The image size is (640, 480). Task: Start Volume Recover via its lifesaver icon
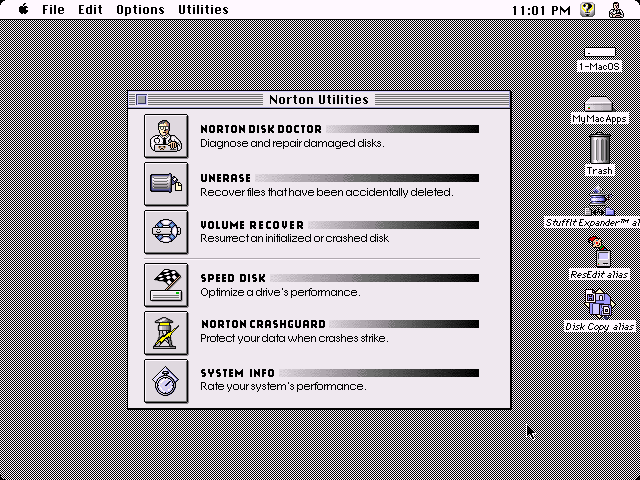tap(166, 232)
